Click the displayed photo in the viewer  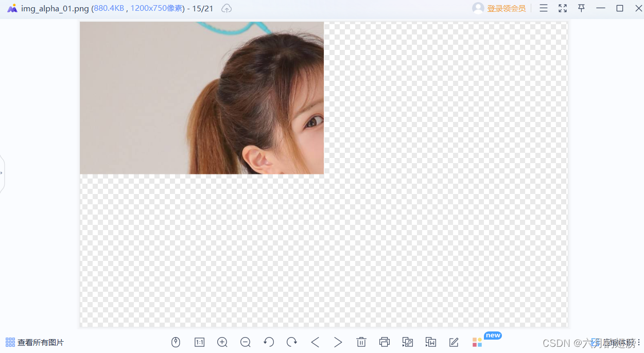coord(202,98)
